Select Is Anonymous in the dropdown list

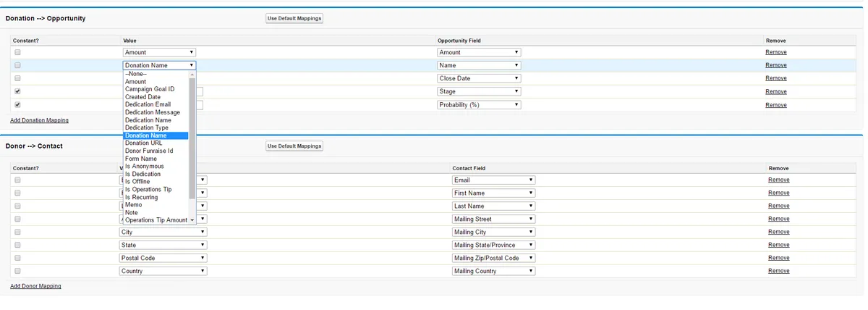point(156,166)
